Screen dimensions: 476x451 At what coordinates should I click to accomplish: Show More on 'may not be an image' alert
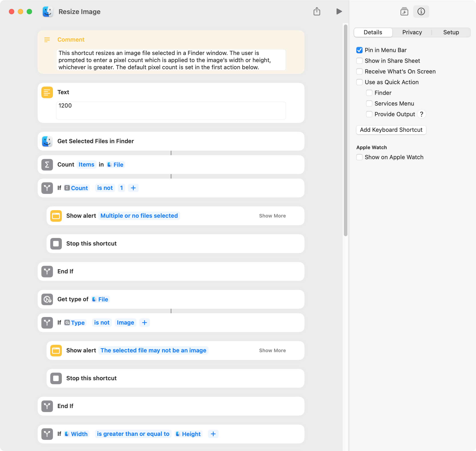(x=272, y=351)
